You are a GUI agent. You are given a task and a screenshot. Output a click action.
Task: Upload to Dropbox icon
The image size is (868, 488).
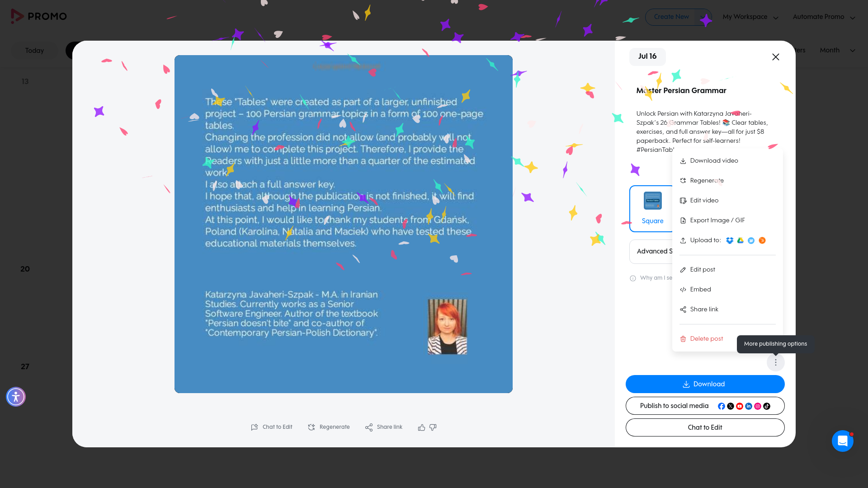730,240
